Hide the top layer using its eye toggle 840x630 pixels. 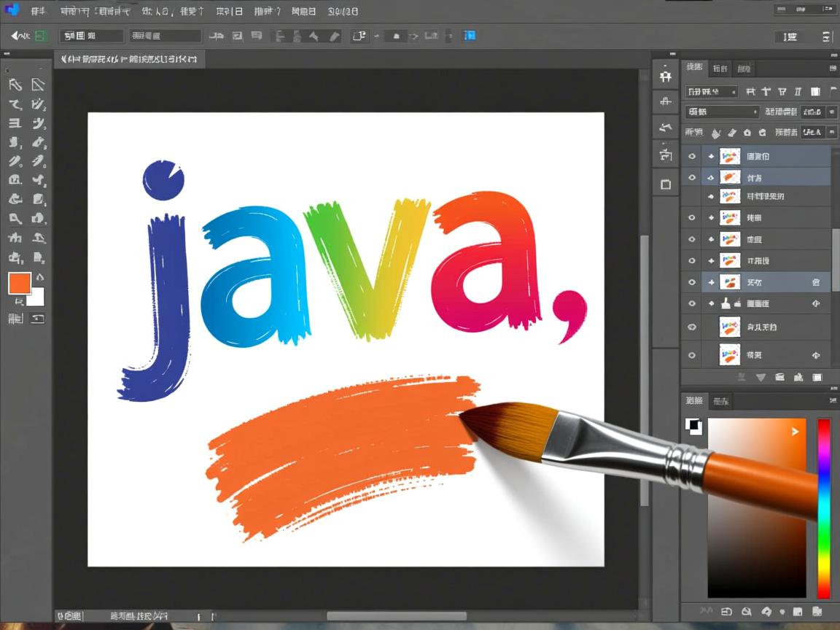[691, 155]
